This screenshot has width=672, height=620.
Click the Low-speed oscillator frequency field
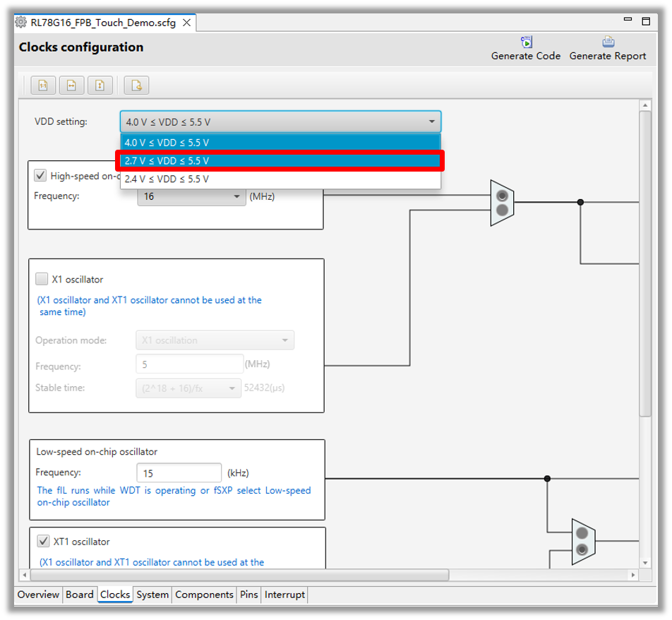pyautogui.click(x=179, y=473)
